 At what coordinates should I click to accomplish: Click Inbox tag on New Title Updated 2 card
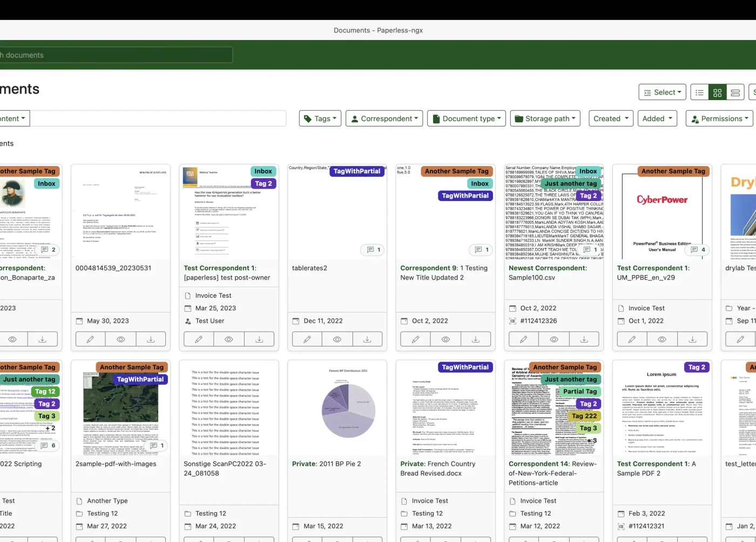[x=480, y=184]
